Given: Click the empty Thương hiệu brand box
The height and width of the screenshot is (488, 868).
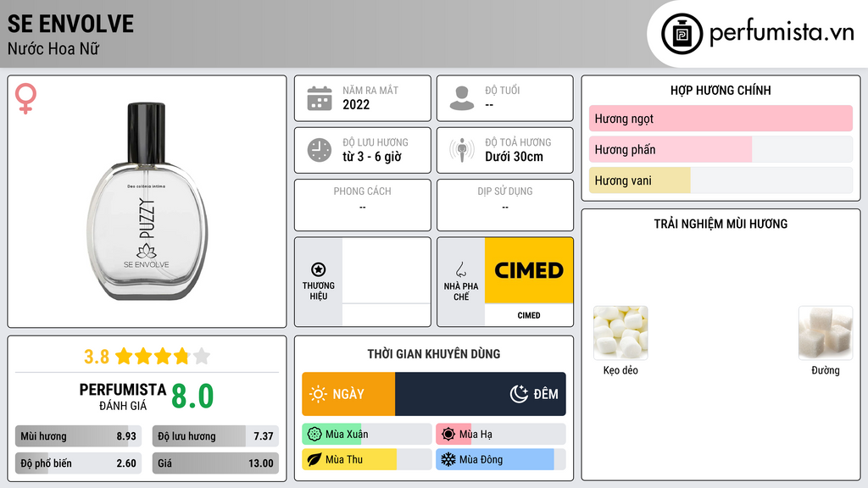Looking at the screenshot, I should (387, 282).
